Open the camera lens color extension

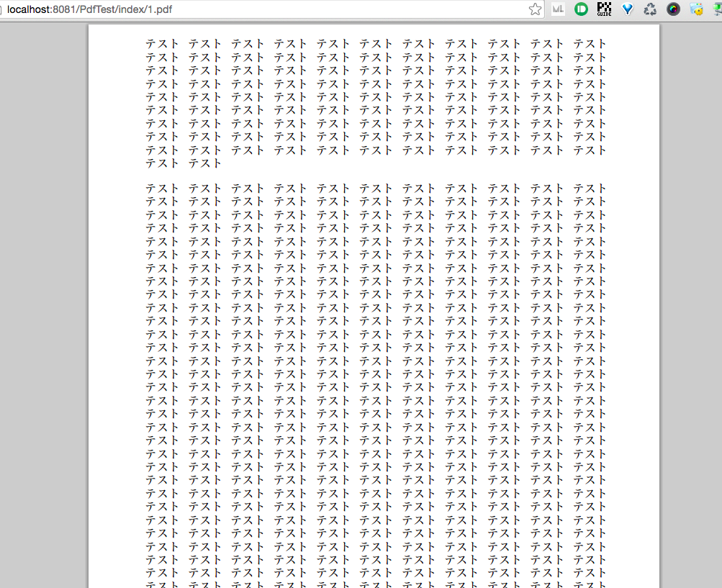673,9
